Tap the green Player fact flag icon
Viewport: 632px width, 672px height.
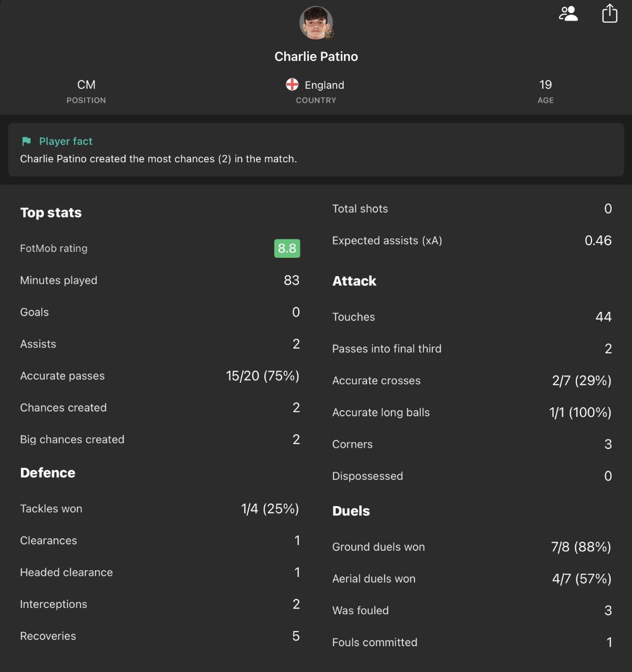coord(26,141)
